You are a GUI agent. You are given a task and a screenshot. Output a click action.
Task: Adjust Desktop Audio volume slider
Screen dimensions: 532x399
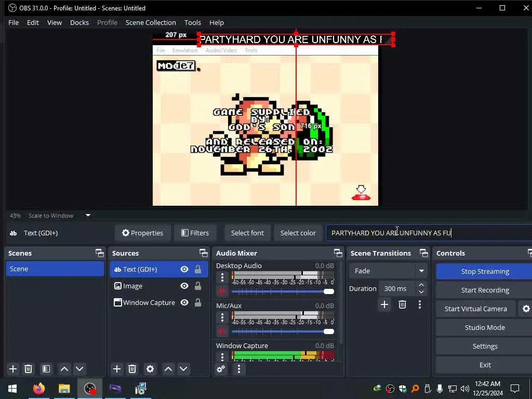point(283,291)
